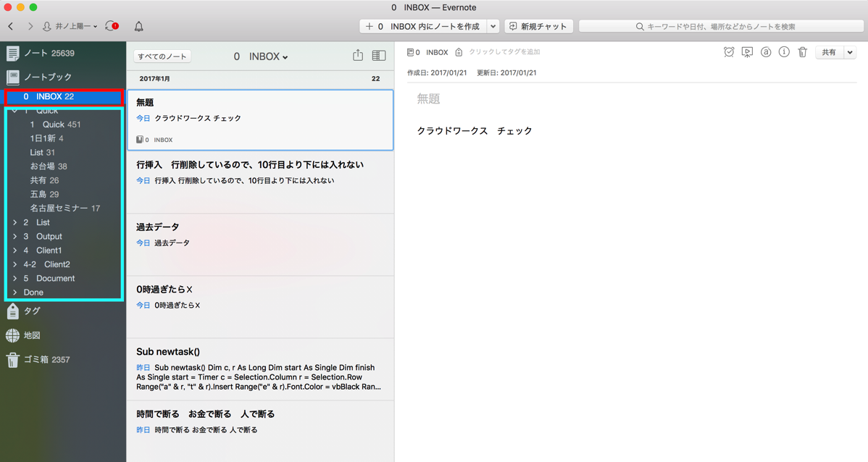868x462 pixels.
Task: Expand the 4-2 Client2 stack
Action: tap(15, 264)
